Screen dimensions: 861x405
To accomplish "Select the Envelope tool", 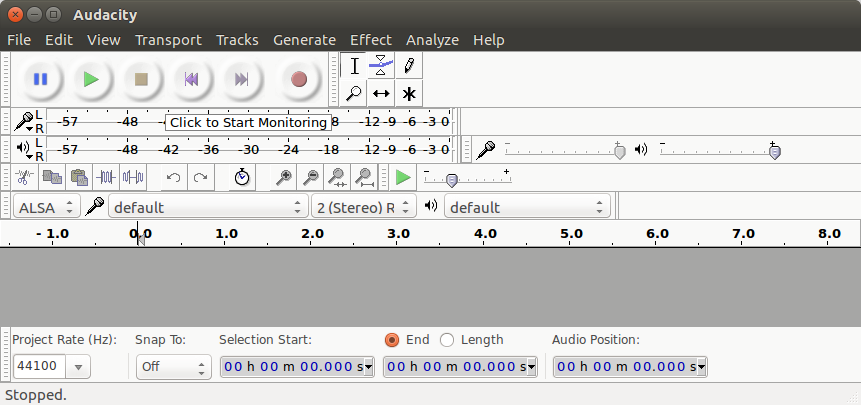I will (381, 66).
